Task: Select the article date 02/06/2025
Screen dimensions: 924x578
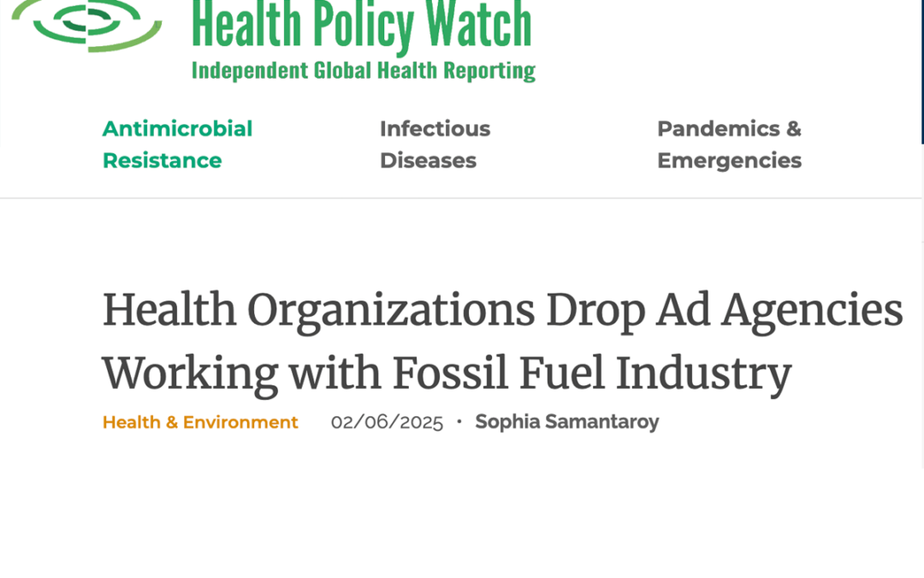Action: click(x=388, y=421)
